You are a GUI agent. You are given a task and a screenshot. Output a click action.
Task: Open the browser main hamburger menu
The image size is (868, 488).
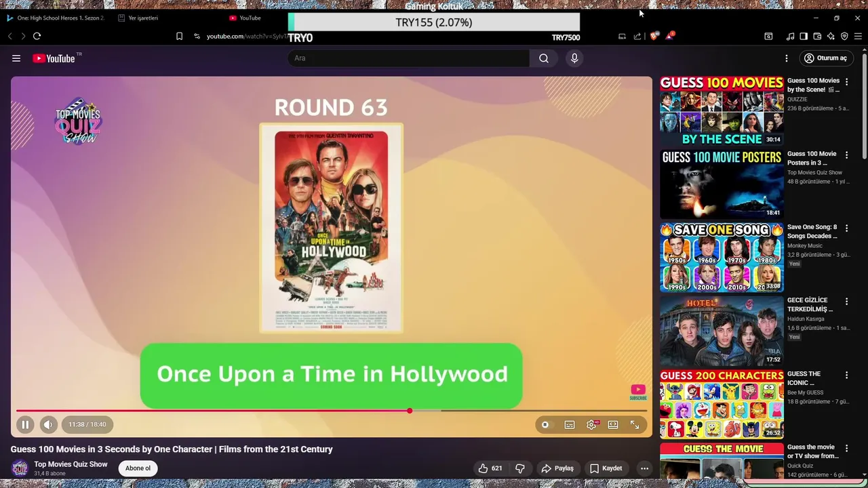coord(858,36)
